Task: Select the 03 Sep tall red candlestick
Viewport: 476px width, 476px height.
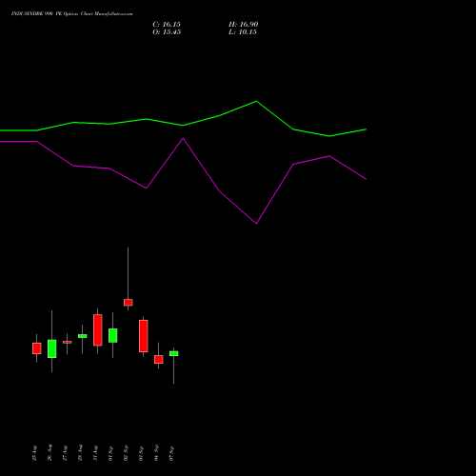Action: 144,336
